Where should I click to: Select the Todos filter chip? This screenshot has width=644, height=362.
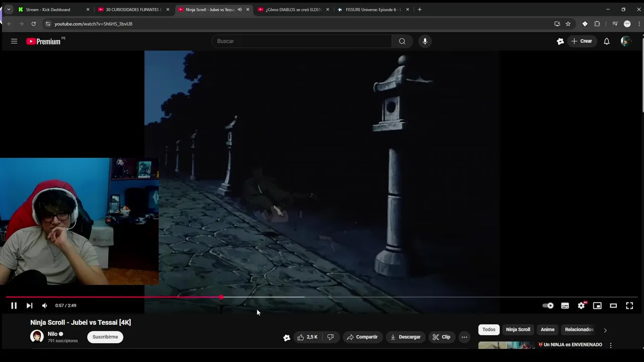pyautogui.click(x=489, y=330)
